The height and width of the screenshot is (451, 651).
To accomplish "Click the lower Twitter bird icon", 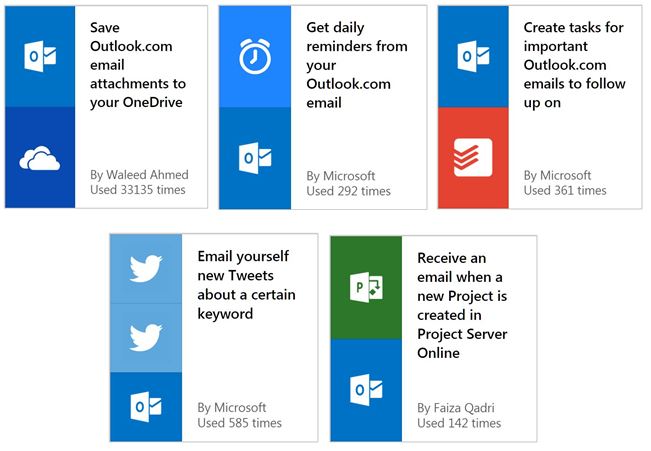I will [x=146, y=338].
